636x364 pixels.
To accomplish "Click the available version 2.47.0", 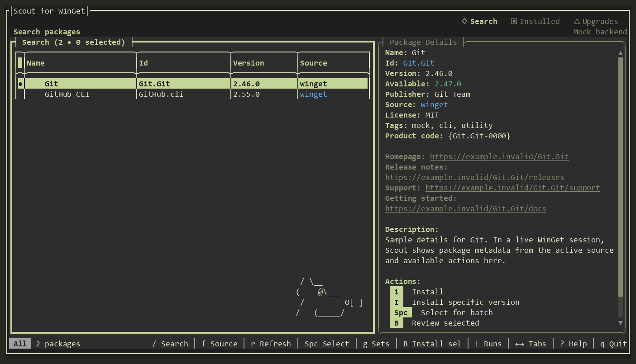I will (448, 84).
